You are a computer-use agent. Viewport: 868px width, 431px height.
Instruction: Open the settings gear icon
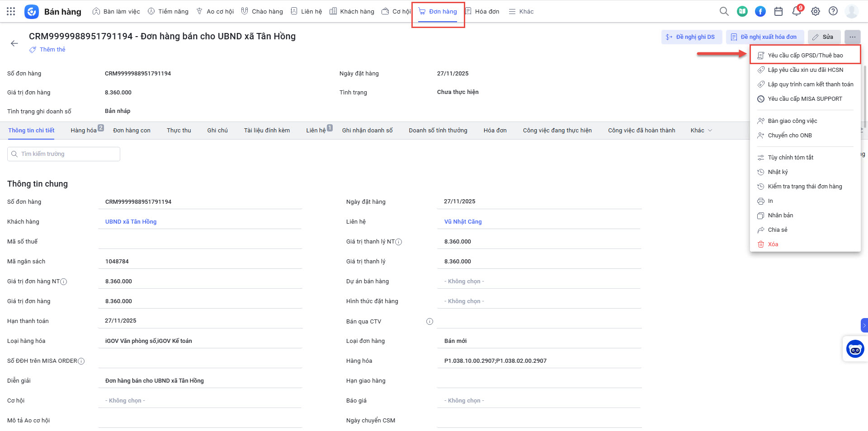pos(815,11)
